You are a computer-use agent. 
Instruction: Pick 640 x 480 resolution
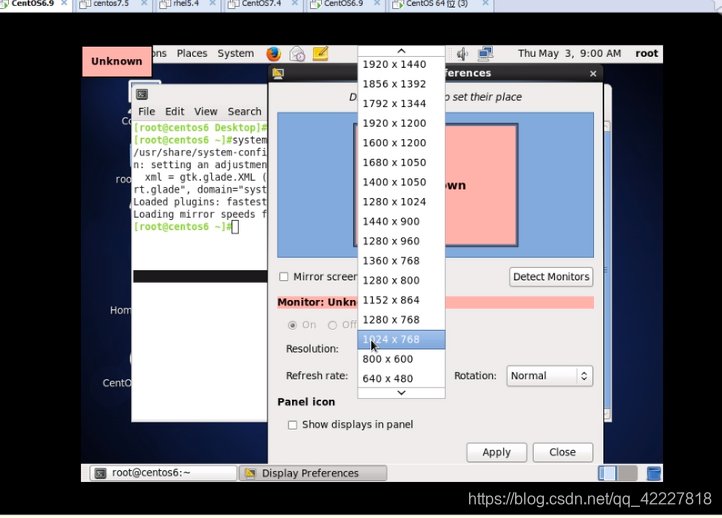coord(401,378)
